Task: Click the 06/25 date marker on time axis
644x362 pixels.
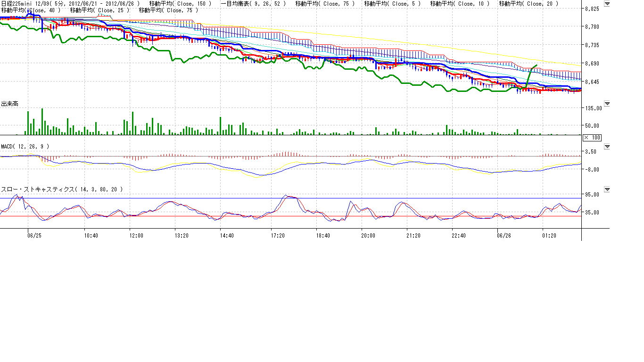Action: coord(34,235)
